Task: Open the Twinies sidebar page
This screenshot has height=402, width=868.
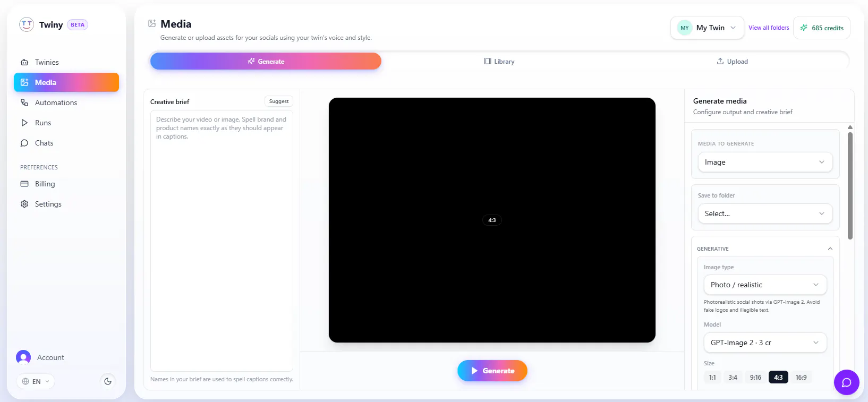Action: (x=66, y=62)
